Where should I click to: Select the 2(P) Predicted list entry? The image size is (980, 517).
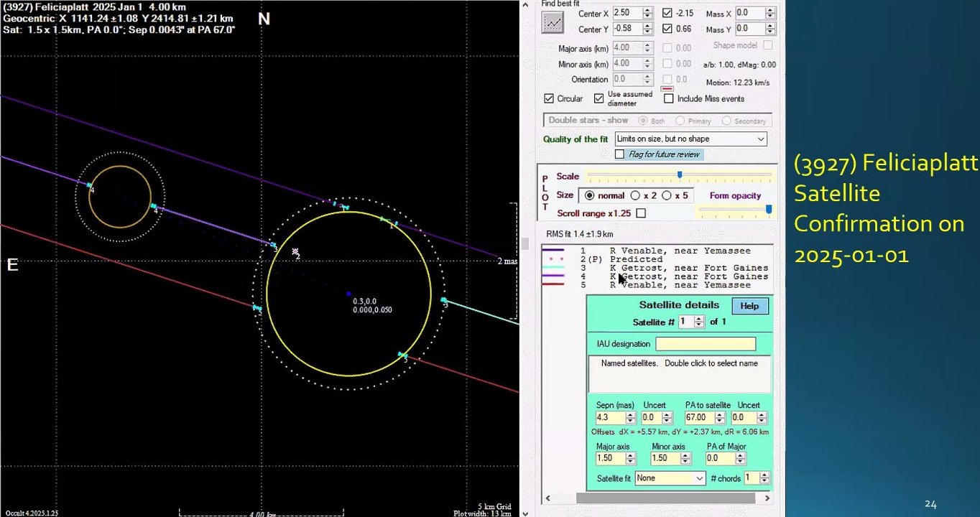[636, 259]
